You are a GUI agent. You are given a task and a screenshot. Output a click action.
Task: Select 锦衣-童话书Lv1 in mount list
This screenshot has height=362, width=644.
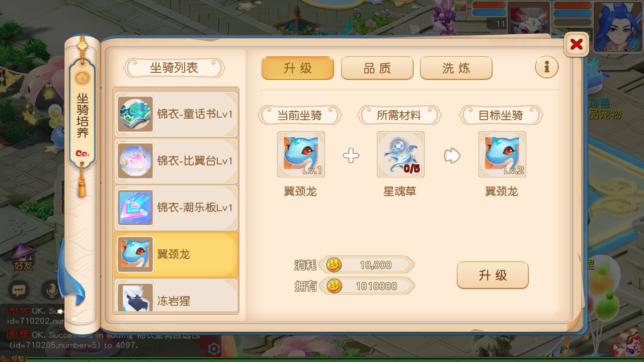coord(176,114)
